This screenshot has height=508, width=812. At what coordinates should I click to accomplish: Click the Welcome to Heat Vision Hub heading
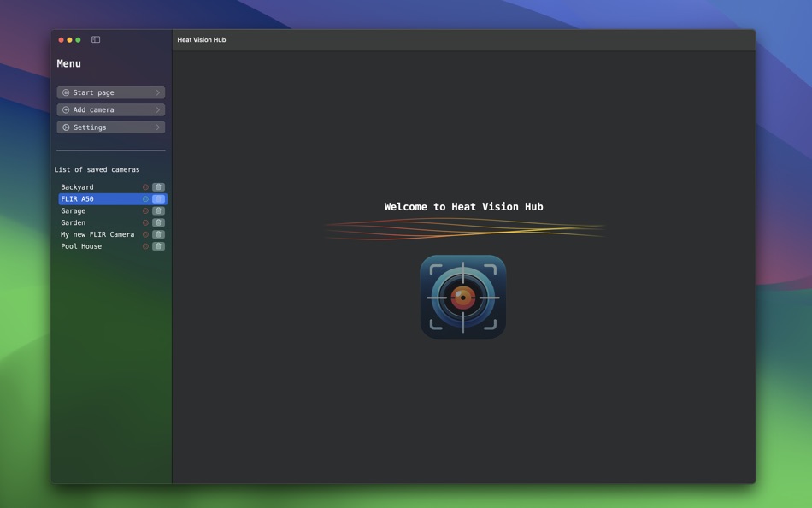point(463,207)
